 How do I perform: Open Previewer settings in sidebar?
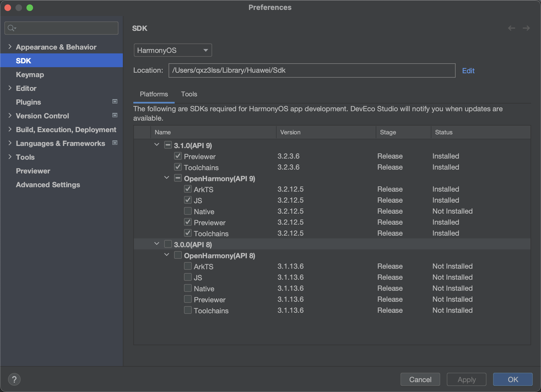click(33, 171)
